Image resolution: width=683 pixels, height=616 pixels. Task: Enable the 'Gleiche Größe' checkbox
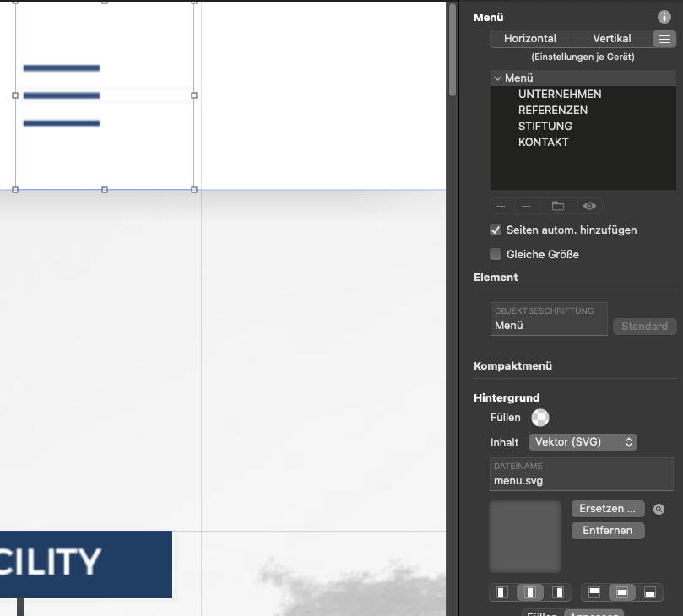pos(496,254)
